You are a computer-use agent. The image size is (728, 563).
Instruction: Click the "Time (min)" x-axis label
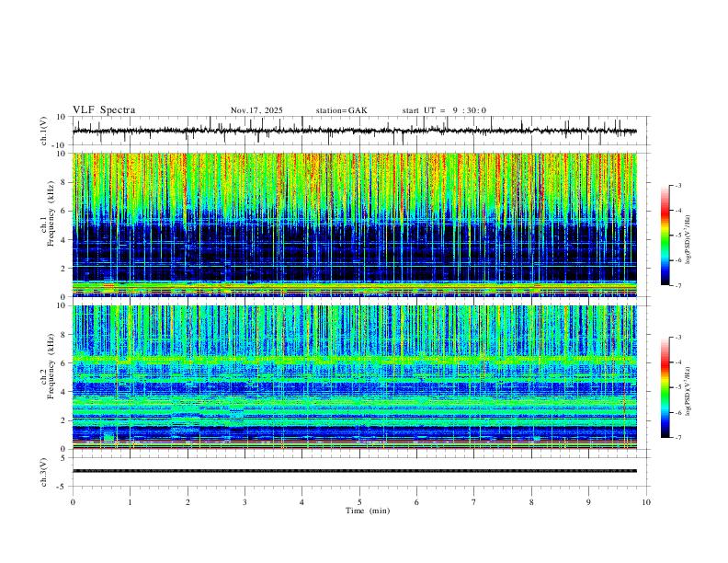tap(368, 511)
